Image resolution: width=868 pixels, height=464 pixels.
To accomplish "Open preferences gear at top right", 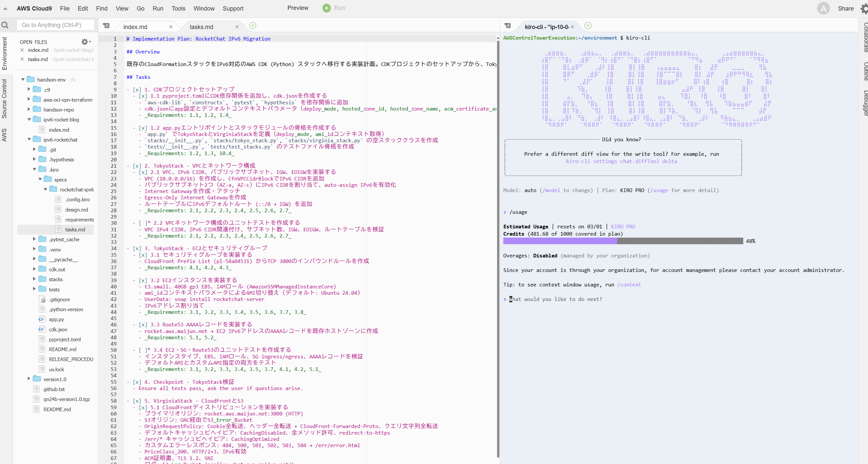I will pos(864,9).
